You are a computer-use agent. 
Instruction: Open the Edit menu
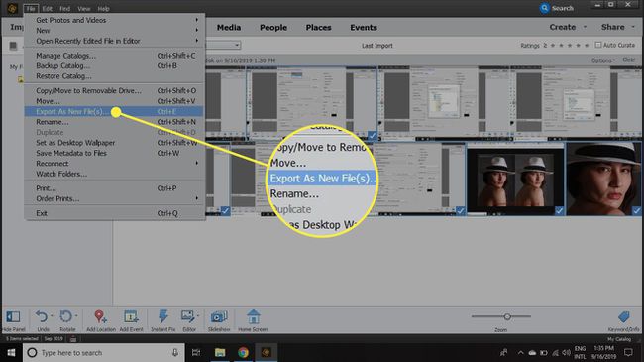[48, 8]
